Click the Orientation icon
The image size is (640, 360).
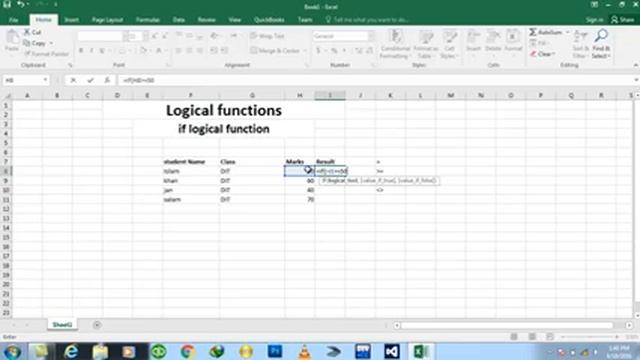click(215, 36)
